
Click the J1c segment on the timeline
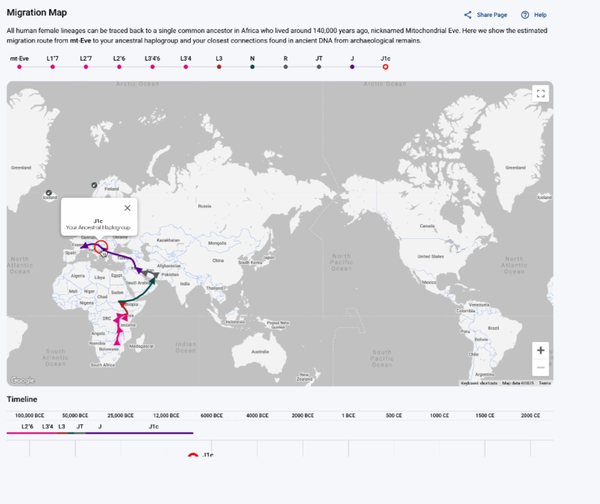(153, 427)
